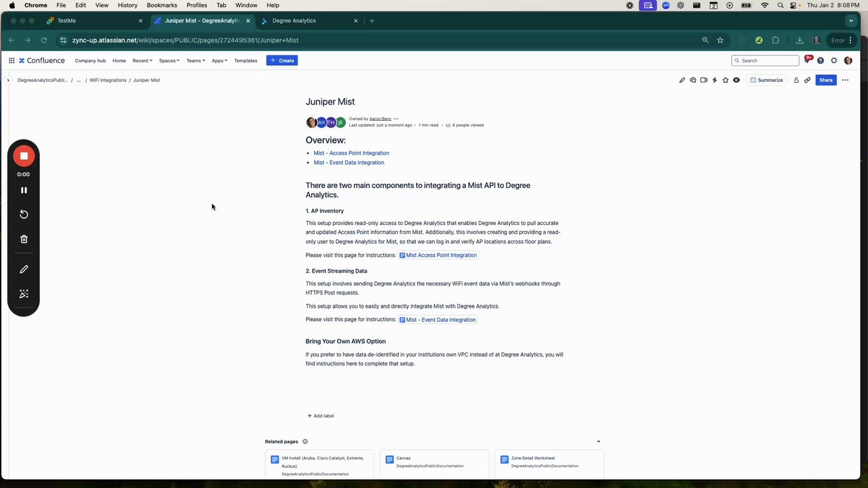Viewport: 868px width, 488px height.
Task: Open Mist - Event Data Integration page card link
Action: click(x=437, y=320)
